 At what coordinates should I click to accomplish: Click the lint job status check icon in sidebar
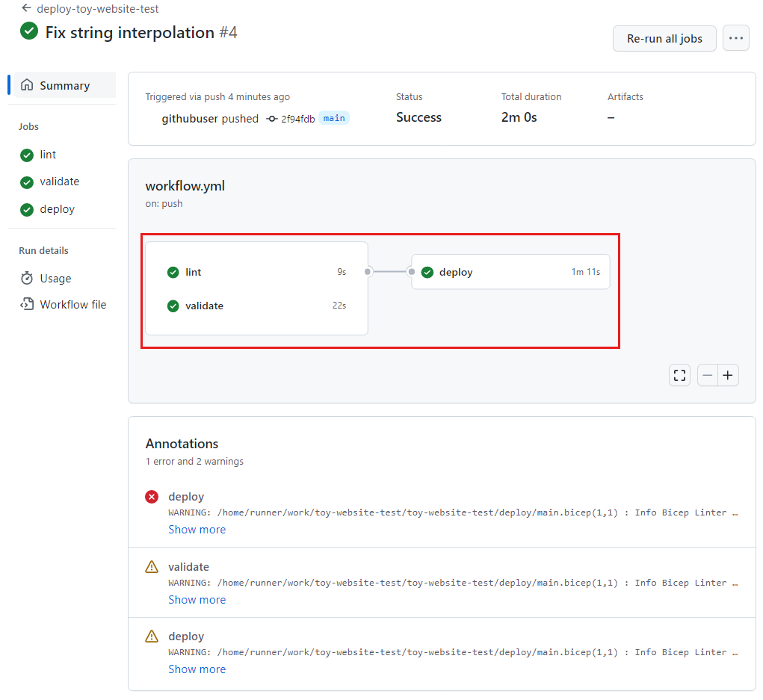pyautogui.click(x=27, y=155)
